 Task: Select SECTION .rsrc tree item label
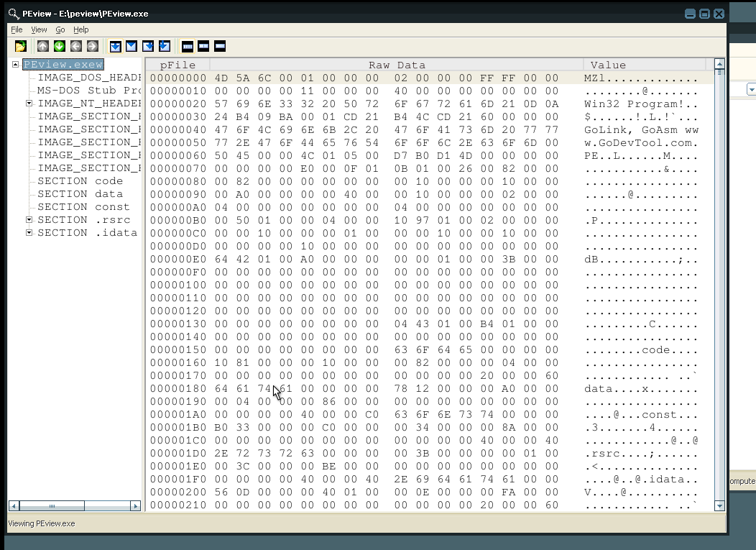click(84, 219)
